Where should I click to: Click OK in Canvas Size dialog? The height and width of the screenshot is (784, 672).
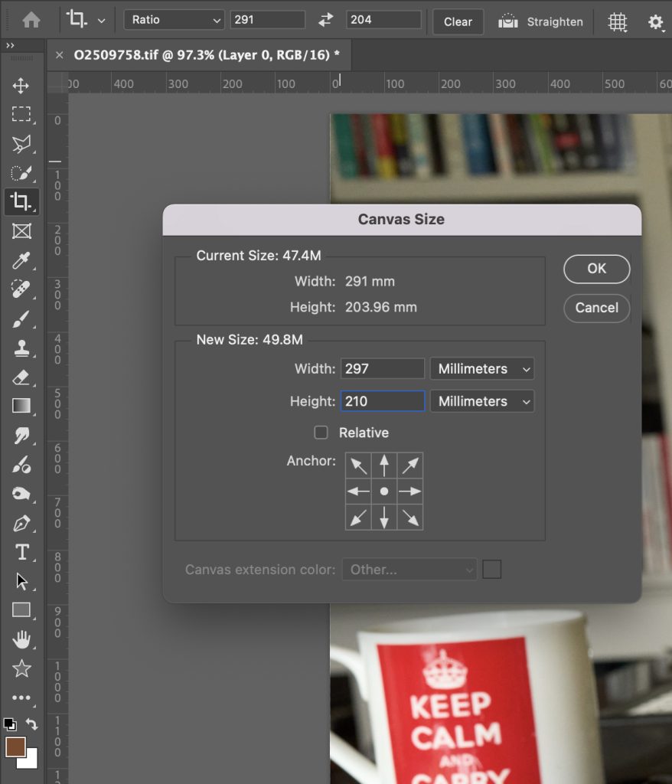[597, 269]
